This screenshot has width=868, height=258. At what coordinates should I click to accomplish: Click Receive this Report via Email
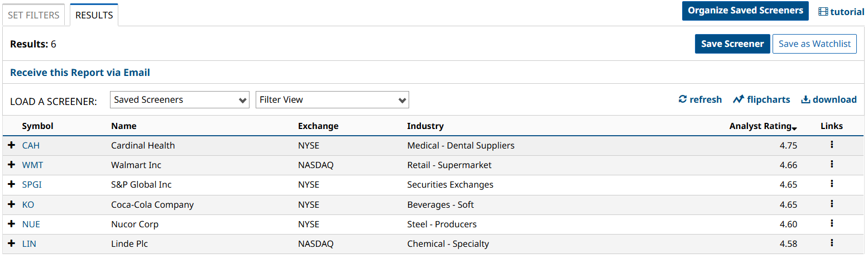(80, 73)
